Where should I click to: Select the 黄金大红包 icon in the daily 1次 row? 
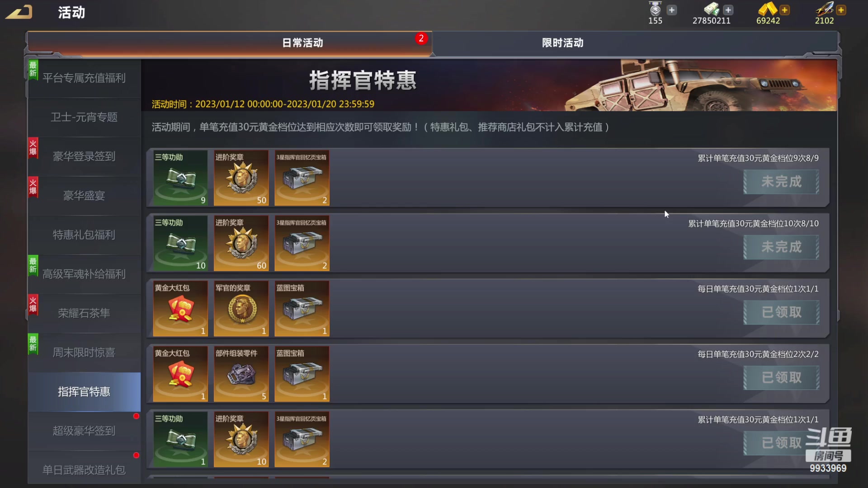coord(180,309)
